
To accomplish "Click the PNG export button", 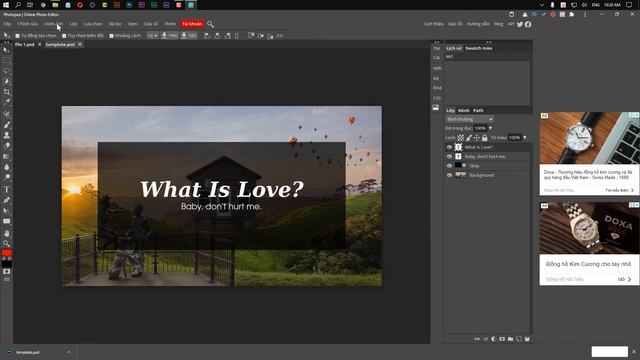I will (x=169, y=36).
